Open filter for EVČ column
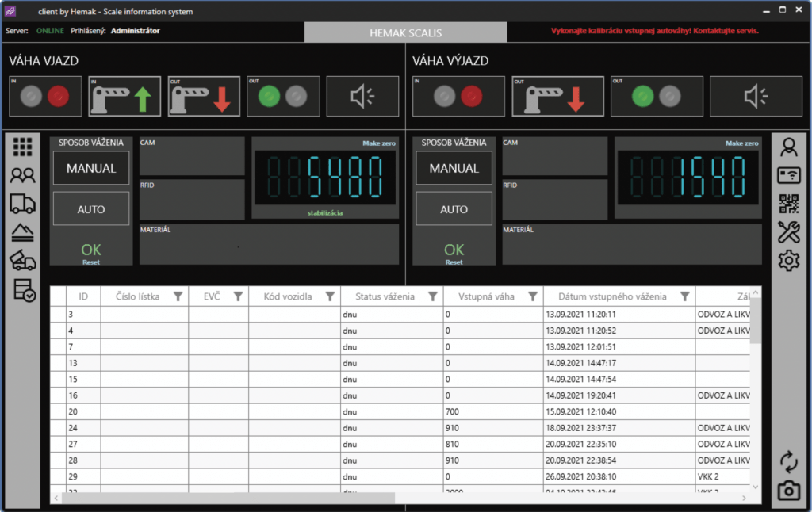This screenshot has width=812, height=512. (238, 296)
